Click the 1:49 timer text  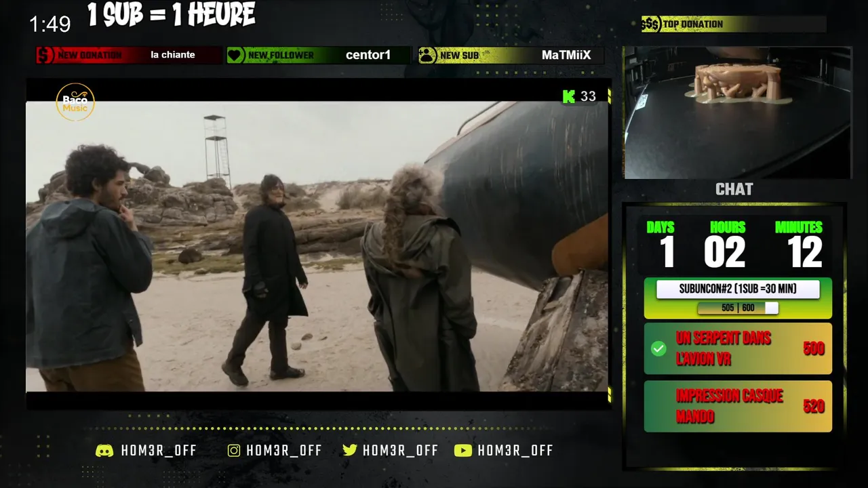(x=50, y=24)
